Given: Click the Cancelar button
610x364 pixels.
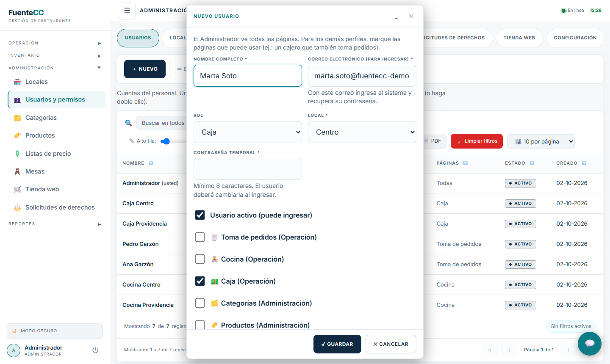Looking at the screenshot, I should pos(391,344).
